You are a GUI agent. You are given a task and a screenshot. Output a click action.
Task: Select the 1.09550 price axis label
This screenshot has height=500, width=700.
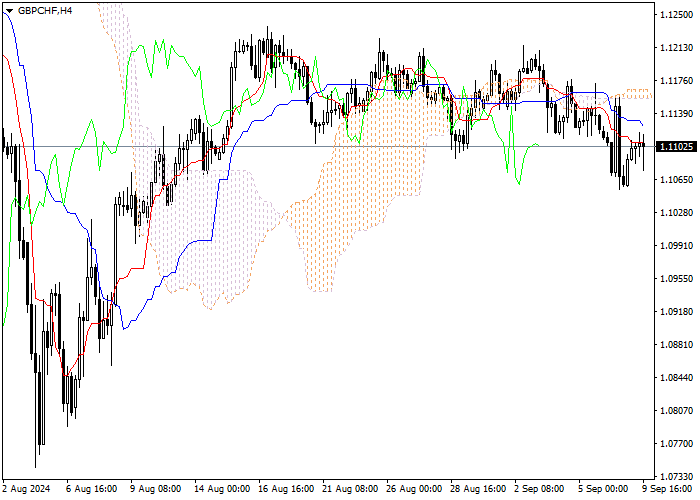pyautogui.click(x=676, y=279)
